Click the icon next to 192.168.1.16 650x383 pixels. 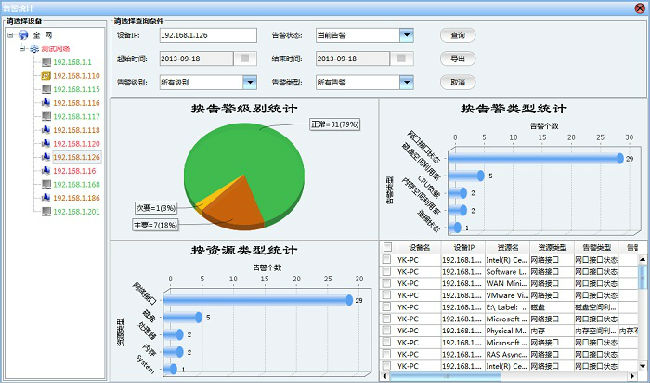(x=46, y=171)
